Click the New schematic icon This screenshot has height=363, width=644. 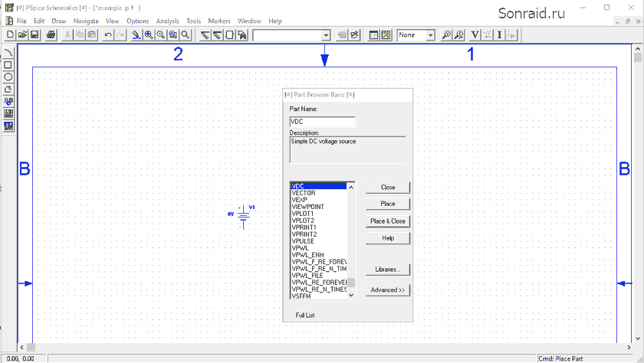click(x=10, y=35)
